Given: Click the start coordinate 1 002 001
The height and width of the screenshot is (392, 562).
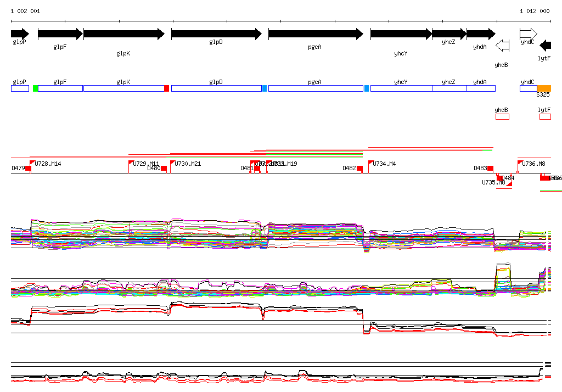Looking at the screenshot, I should [25, 11].
